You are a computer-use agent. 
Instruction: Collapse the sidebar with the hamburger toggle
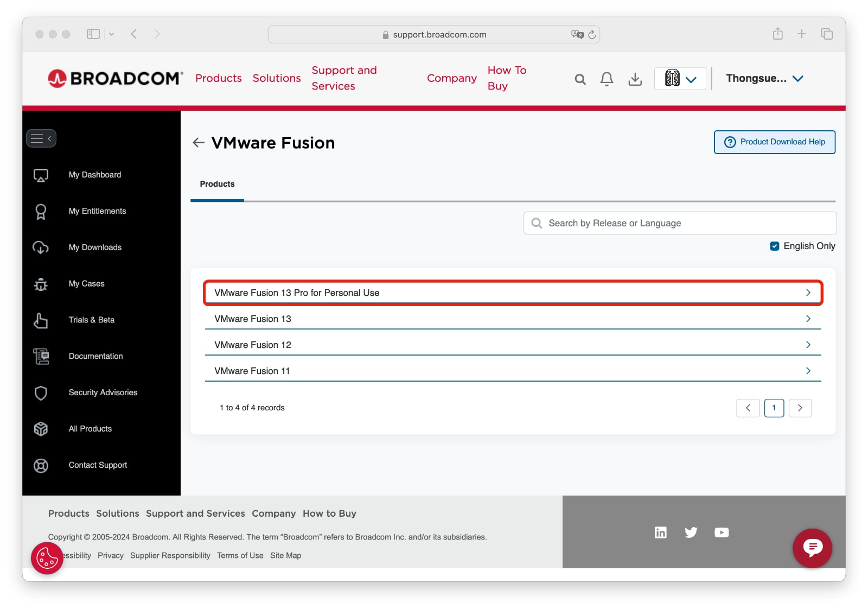41,138
